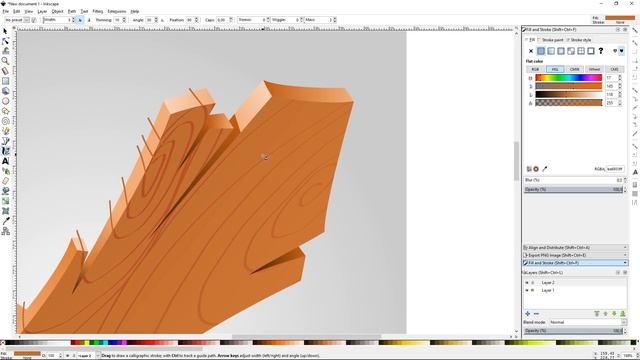Add a new layer with plus icon

[x=528, y=313]
